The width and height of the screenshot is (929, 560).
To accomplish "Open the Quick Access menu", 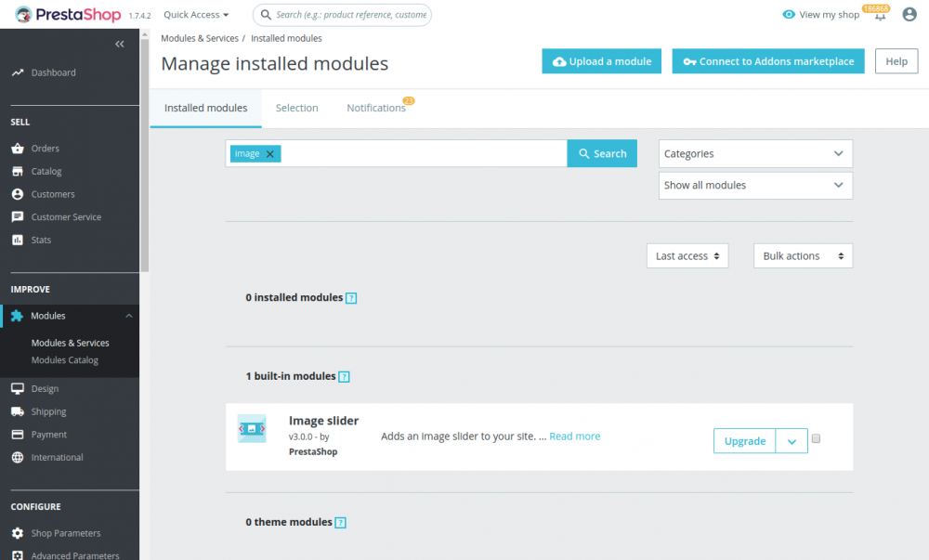I will point(195,14).
